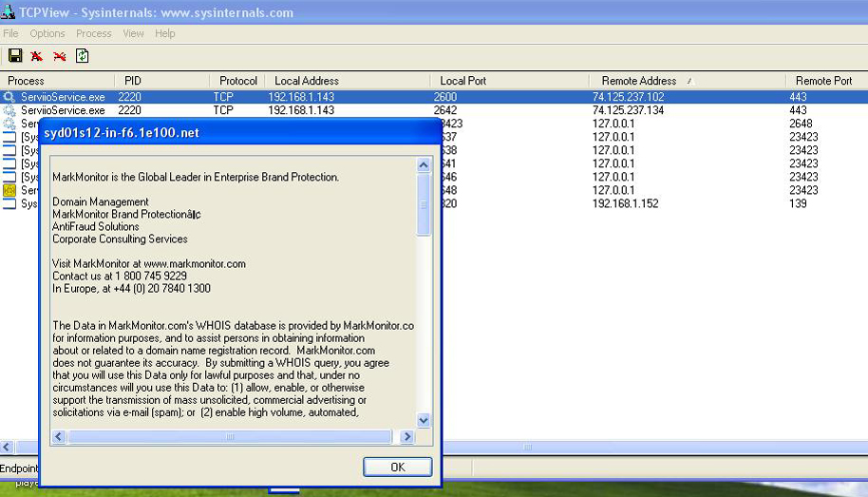
Task: Open the File menu
Action: (x=10, y=33)
